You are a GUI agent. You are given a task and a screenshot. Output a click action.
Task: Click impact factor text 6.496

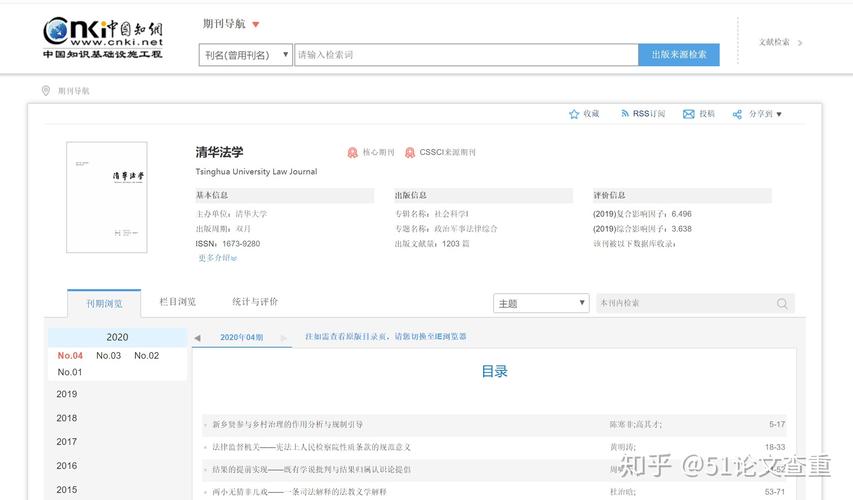pos(681,214)
